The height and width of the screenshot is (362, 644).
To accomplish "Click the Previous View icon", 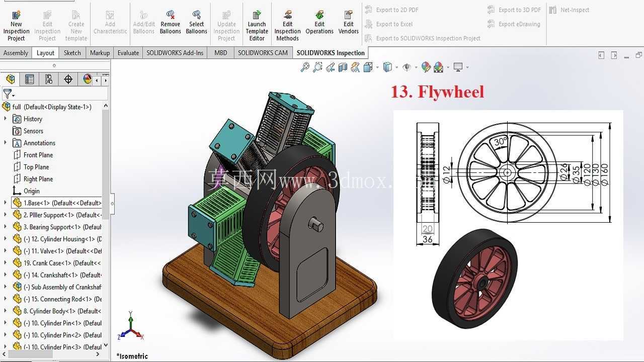I will pos(331,67).
